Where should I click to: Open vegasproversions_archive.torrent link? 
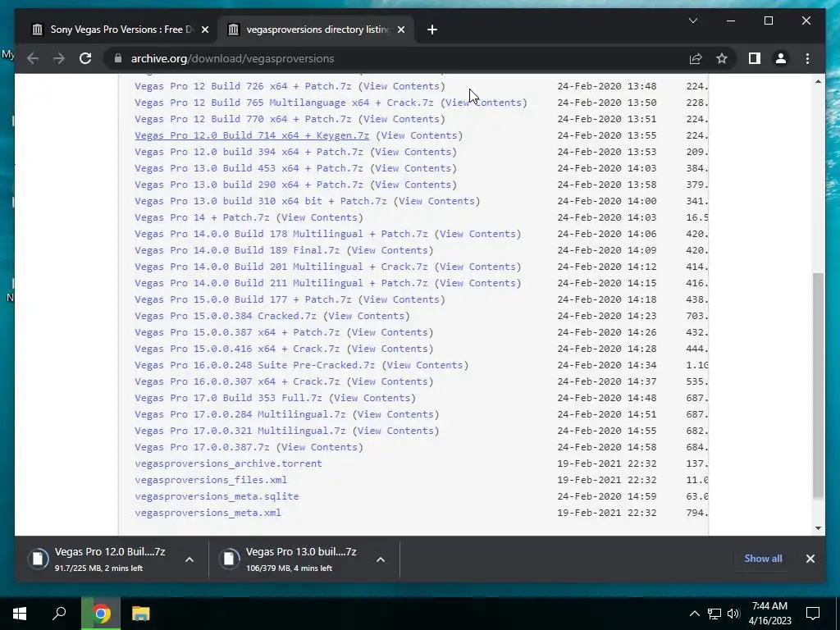228,463
